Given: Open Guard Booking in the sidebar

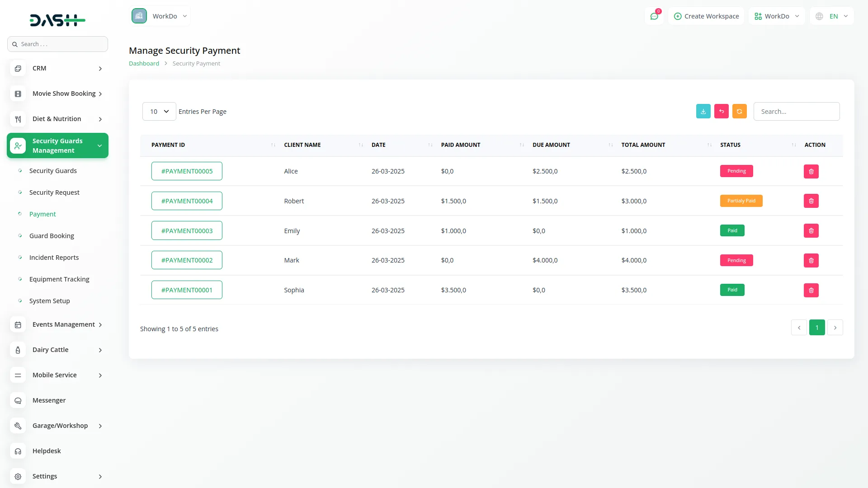Looking at the screenshot, I should coord(52,236).
